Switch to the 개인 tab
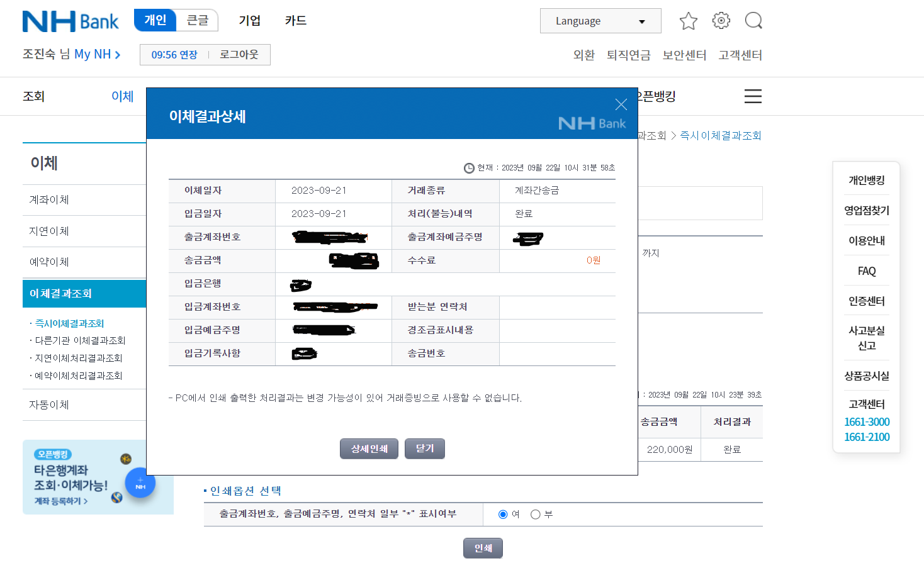This screenshot has height=568, width=924. (155, 19)
